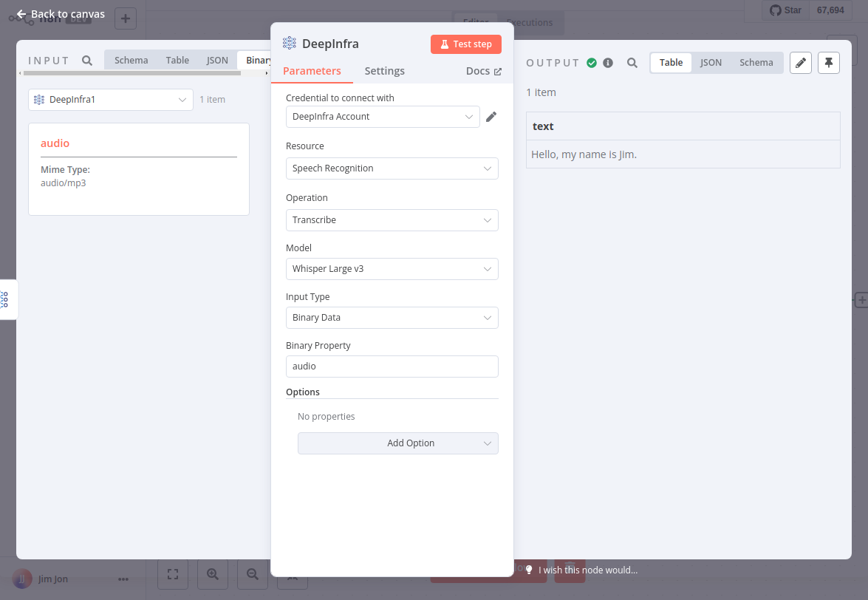Edit output with the pencil button

click(x=801, y=63)
